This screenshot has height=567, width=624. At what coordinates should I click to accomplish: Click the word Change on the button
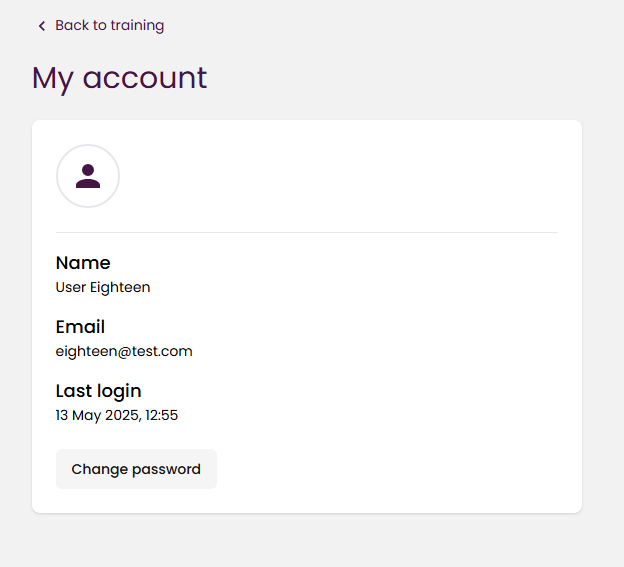coord(100,470)
